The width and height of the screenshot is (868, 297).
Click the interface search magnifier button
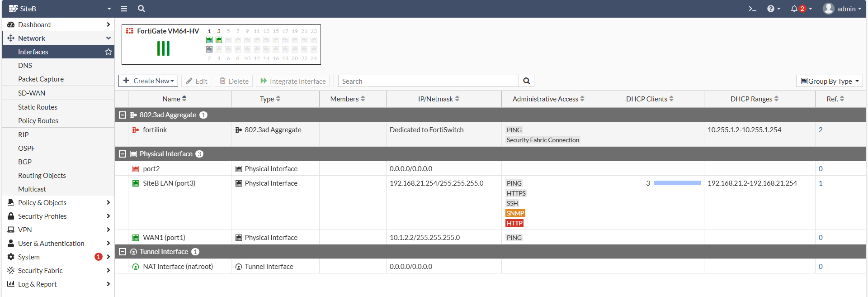(x=527, y=81)
